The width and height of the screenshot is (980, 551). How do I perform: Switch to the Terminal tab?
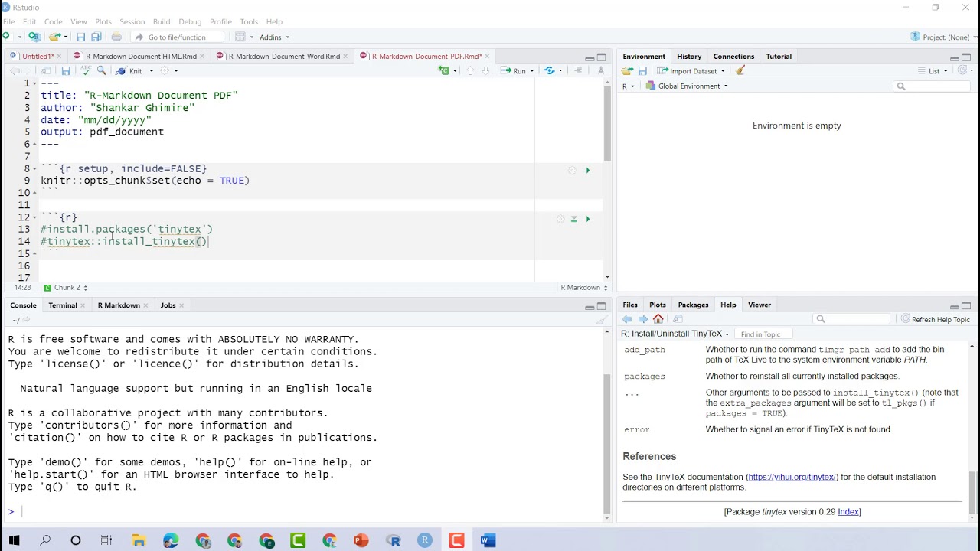(62, 305)
